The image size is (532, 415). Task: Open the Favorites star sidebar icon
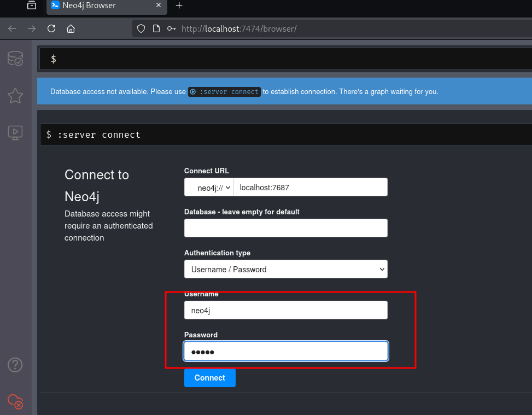[15, 96]
